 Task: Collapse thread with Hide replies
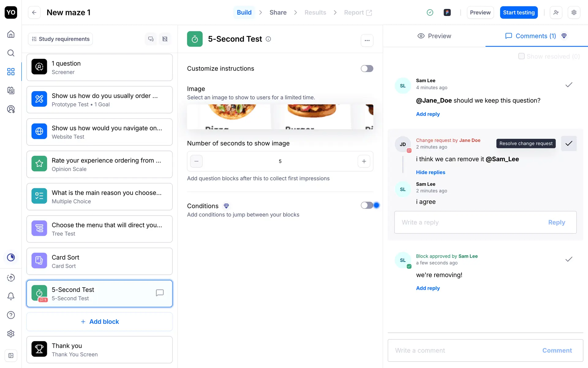coord(430,172)
